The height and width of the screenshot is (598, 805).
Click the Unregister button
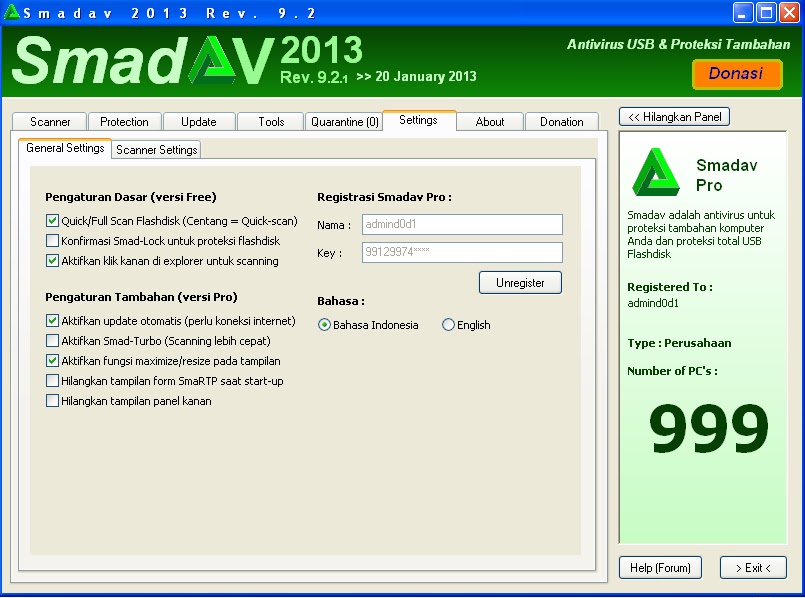point(520,283)
